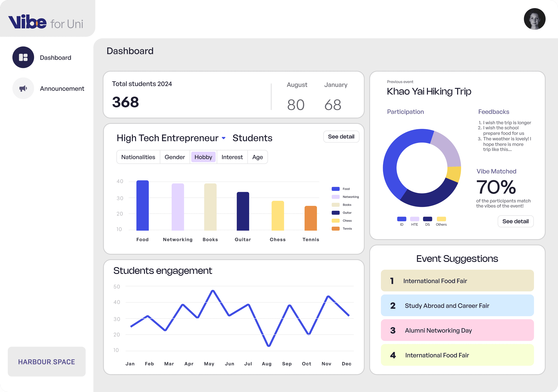Click the Vibe for Uni logo
Viewport: 558px width, 392px height.
pos(46,22)
